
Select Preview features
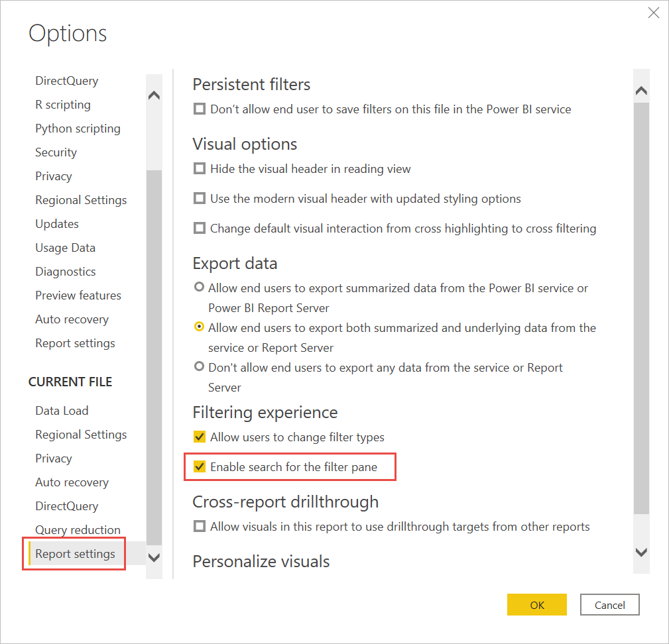pyautogui.click(x=78, y=295)
